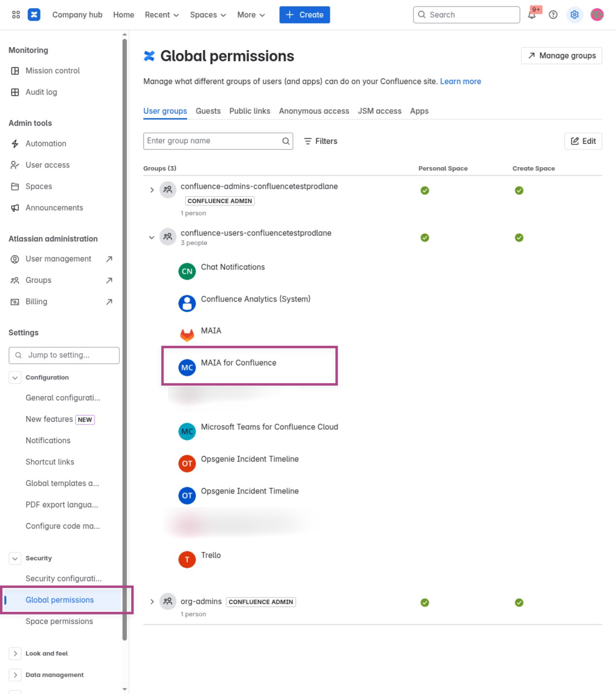Open the help question mark icon
This screenshot has height=694, width=616.
point(553,14)
